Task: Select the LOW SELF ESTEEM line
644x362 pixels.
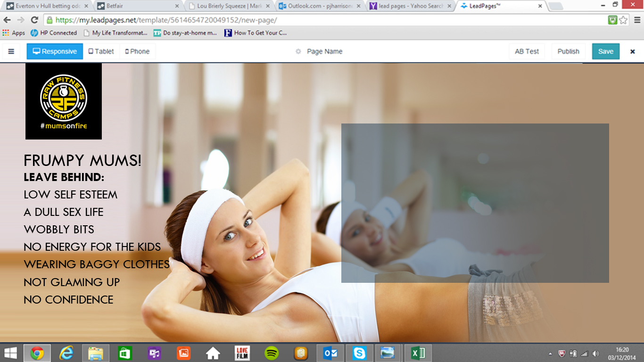Action: pyautogui.click(x=71, y=195)
